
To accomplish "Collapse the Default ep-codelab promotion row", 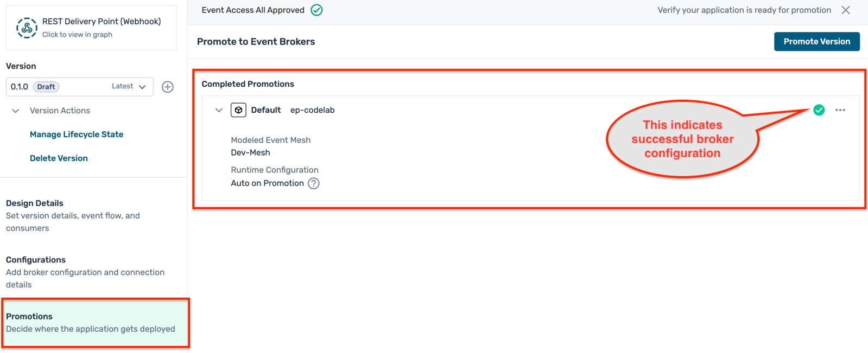I will [219, 110].
